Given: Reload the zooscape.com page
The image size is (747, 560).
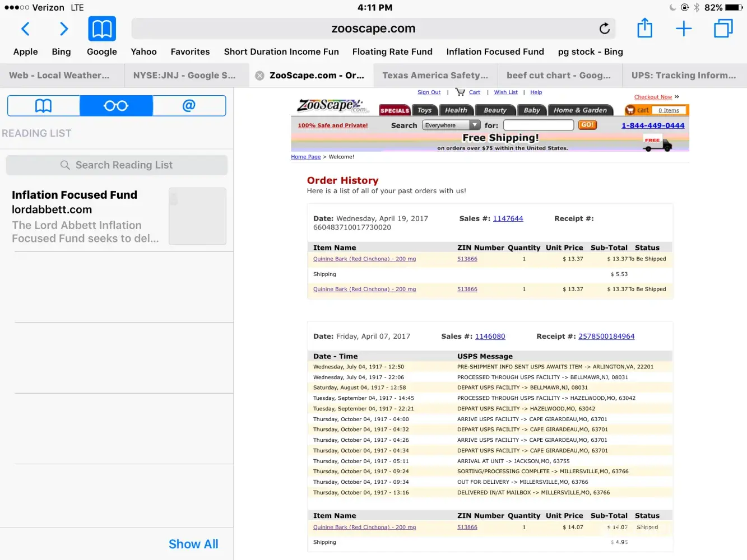Looking at the screenshot, I should (x=604, y=29).
